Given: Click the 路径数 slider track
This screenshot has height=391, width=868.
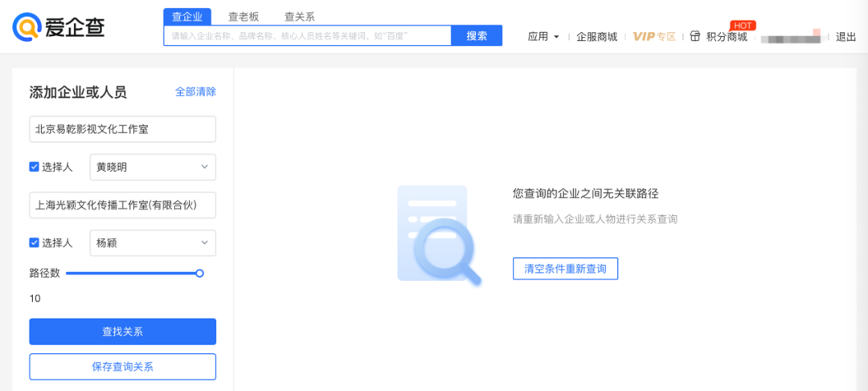Looking at the screenshot, I should 133,273.
